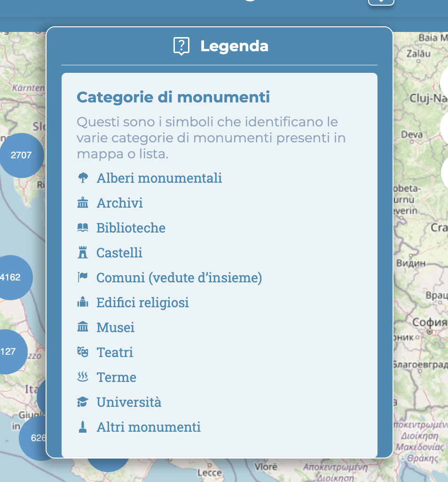The height and width of the screenshot is (482, 448).
Task: Select the Archivi building icon
Action: click(83, 203)
